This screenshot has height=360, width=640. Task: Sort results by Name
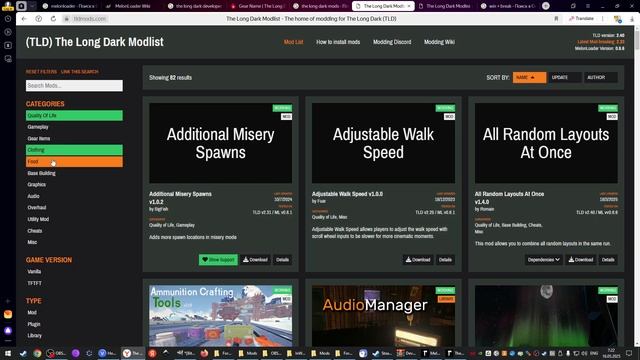tap(529, 77)
